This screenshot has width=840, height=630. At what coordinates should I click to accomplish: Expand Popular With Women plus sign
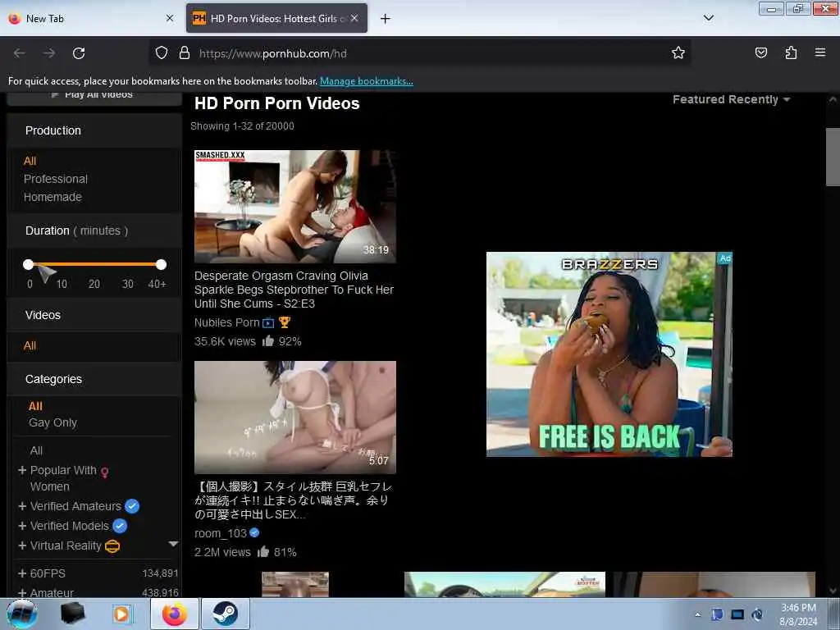22,470
